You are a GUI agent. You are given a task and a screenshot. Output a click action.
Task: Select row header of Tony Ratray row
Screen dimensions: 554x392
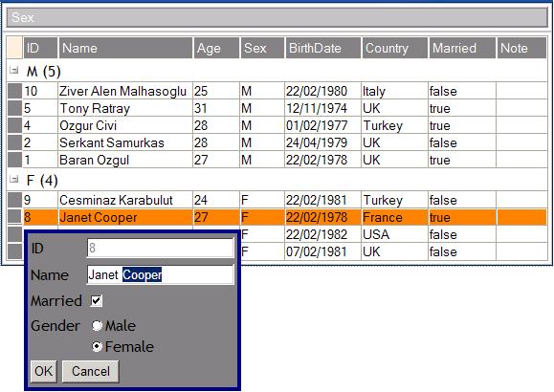15,108
